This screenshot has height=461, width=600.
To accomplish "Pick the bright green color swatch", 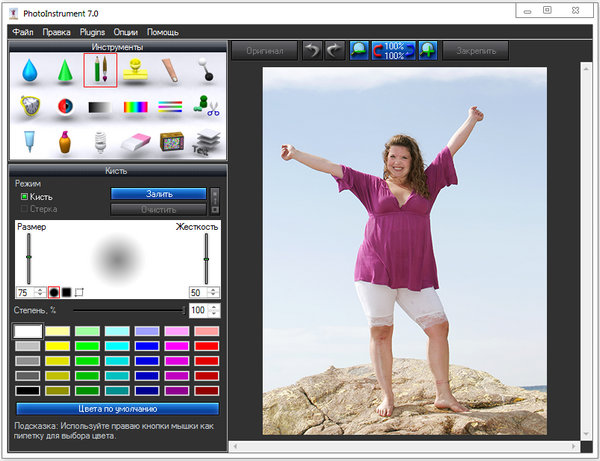I will coord(87,346).
